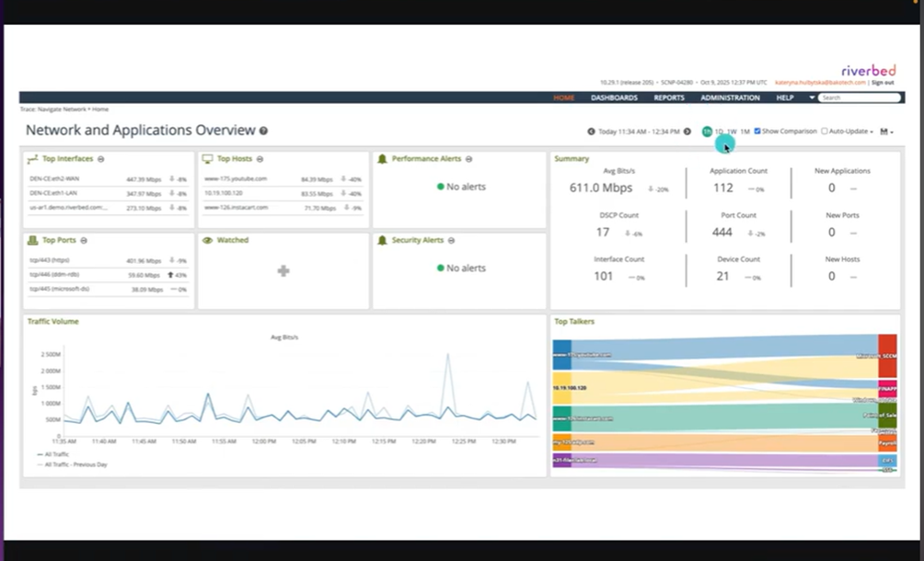Image resolution: width=924 pixels, height=561 pixels.
Task: Click into the Search field
Action: [x=854, y=97]
